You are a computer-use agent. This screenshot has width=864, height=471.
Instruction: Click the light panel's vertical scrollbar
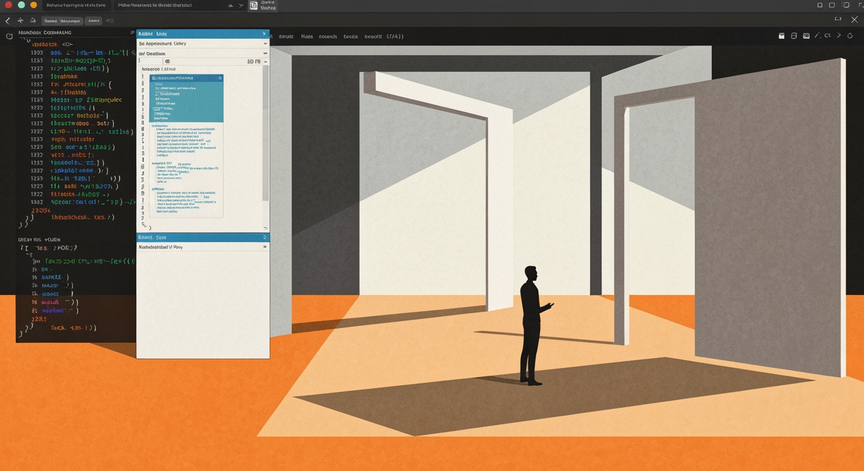coord(265,134)
